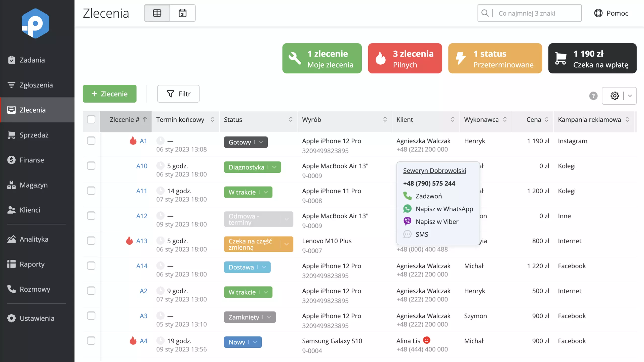Check the box for order A11
This screenshot has width=644, height=362.
(x=91, y=191)
